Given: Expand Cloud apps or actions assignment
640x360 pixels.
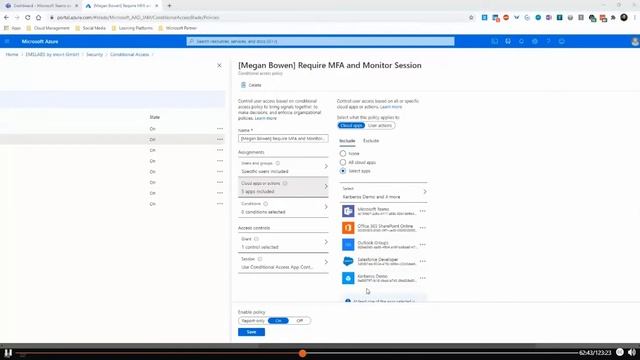Looking at the screenshot, I should click(283, 187).
